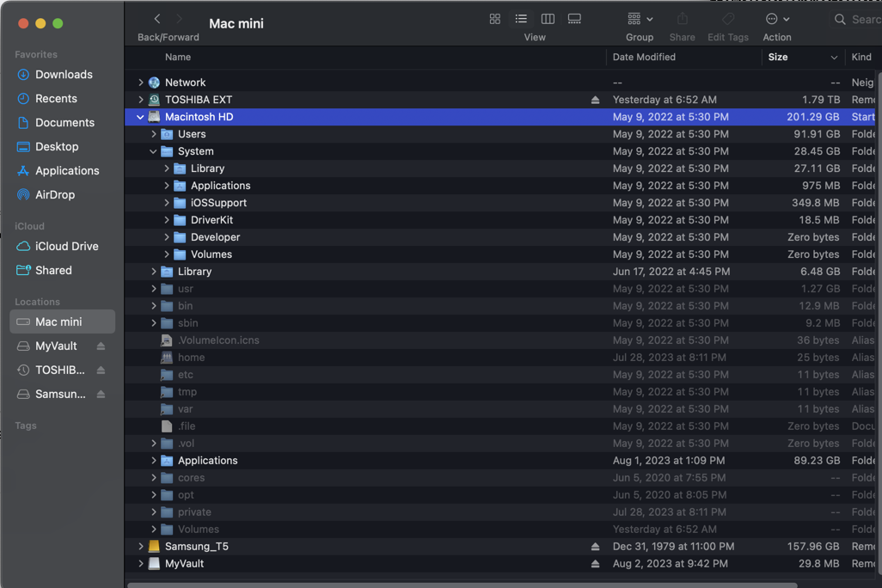Sort by the Kind column header
The width and height of the screenshot is (882, 588).
[861, 57]
